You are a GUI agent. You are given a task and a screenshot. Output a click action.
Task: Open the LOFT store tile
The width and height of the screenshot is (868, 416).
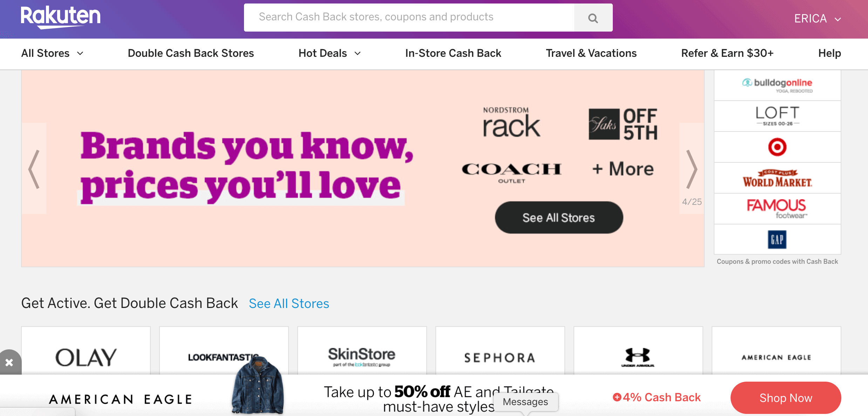777,116
